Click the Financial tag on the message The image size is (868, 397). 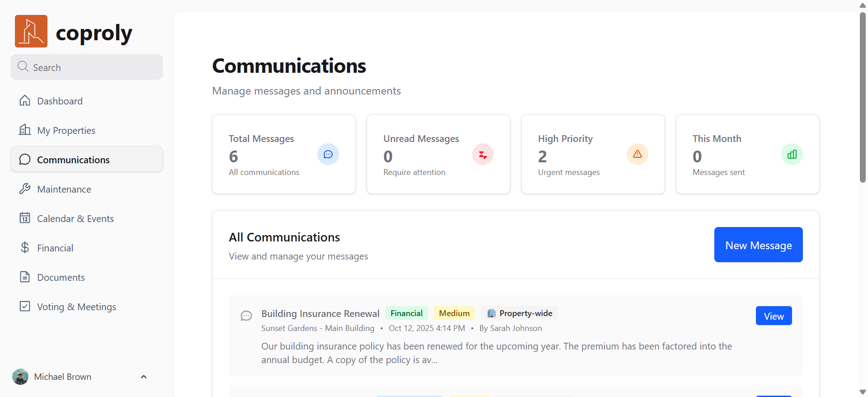pos(406,313)
